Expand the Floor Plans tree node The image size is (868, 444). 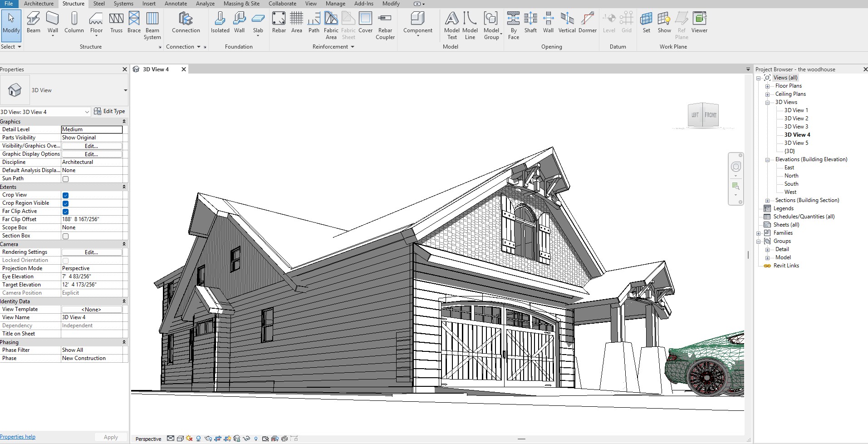click(767, 86)
